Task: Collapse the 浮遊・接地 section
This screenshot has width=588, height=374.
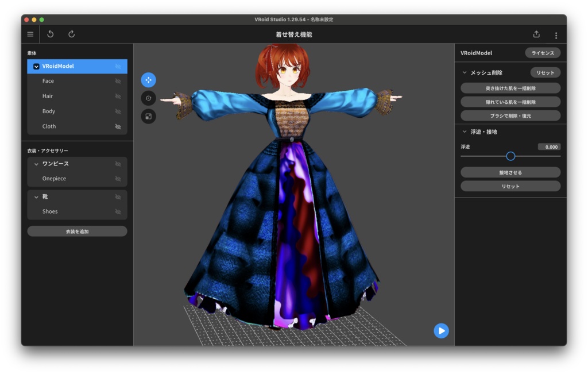Action: tap(465, 132)
